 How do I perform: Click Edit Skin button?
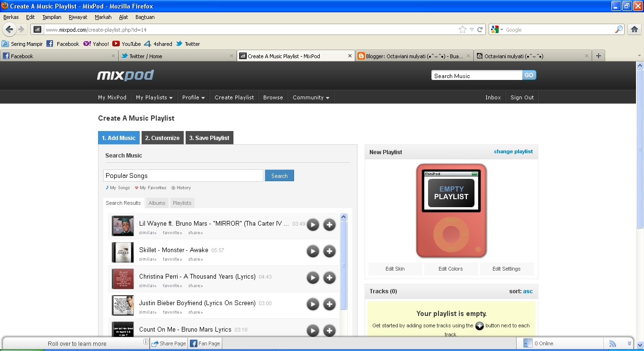395,269
